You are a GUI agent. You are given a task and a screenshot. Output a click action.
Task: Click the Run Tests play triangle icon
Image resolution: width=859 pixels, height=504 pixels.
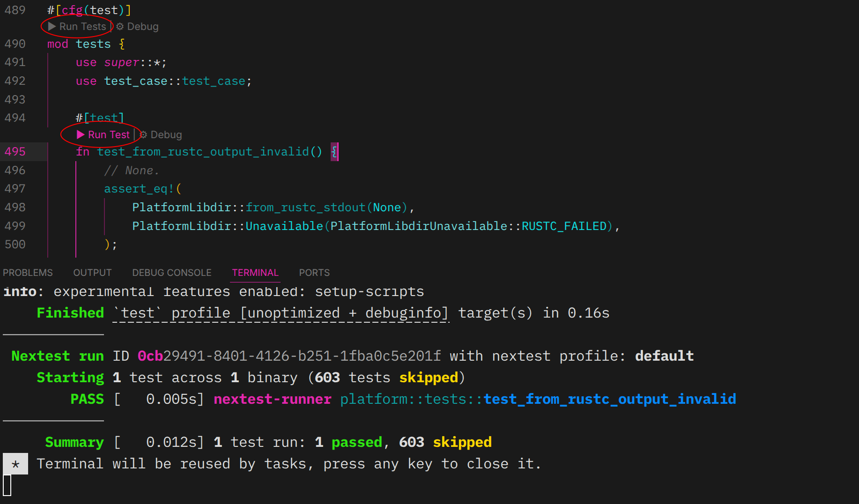[51, 27]
